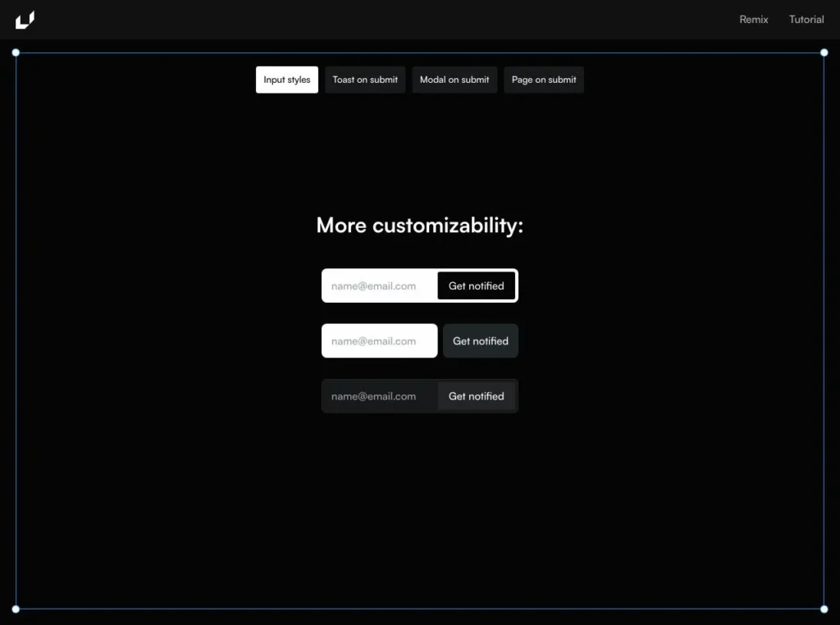Switch to Modal on submit tab
Image resolution: width=840 pixels, height=625 pixels.
[x=454, y=80]
